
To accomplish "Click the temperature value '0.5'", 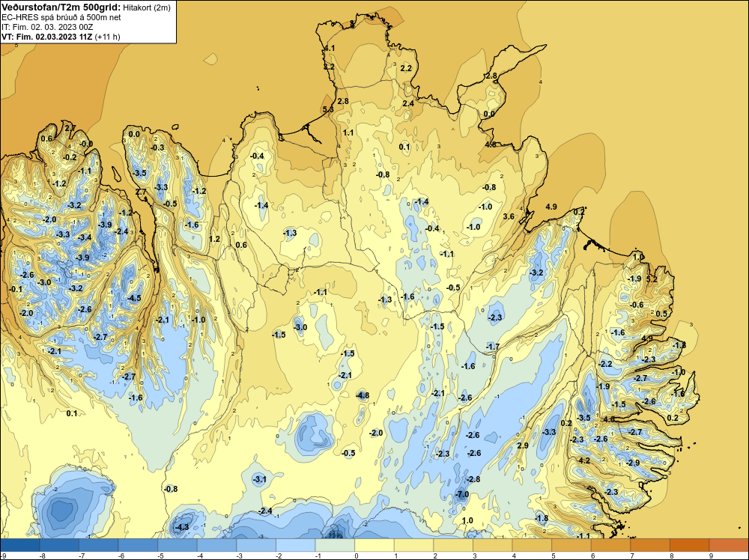I will point(661,314).
